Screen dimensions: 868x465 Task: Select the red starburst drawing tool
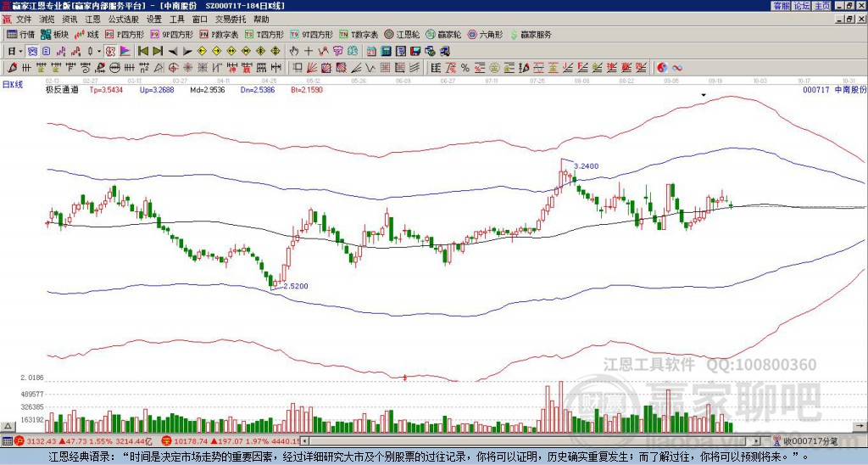(x=188, y=68)
